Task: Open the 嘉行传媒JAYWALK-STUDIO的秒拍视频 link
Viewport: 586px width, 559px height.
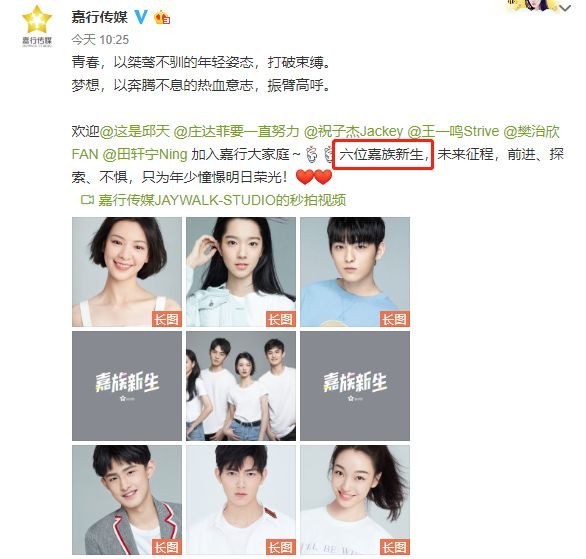Action: (222, 200)
